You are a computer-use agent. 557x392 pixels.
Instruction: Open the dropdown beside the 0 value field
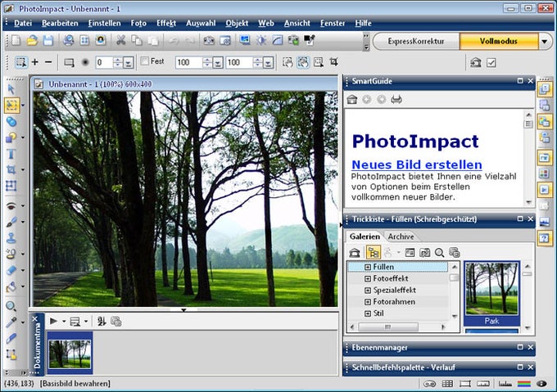tap(129, 63)
